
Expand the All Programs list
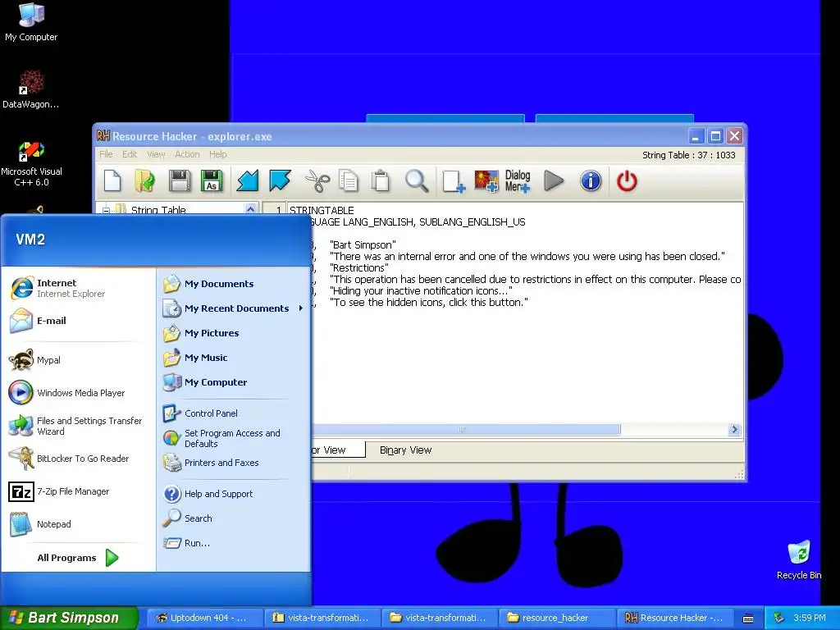point(78,558)
